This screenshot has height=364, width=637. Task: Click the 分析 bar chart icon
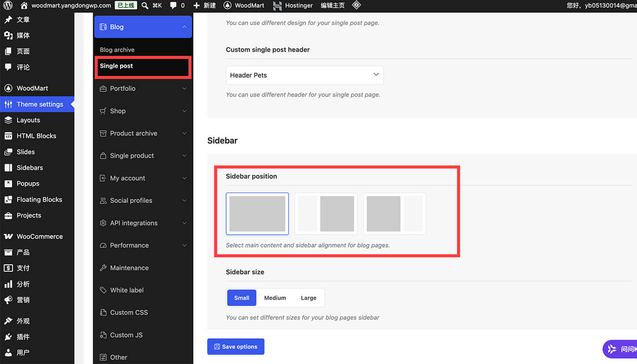(8, 284)
